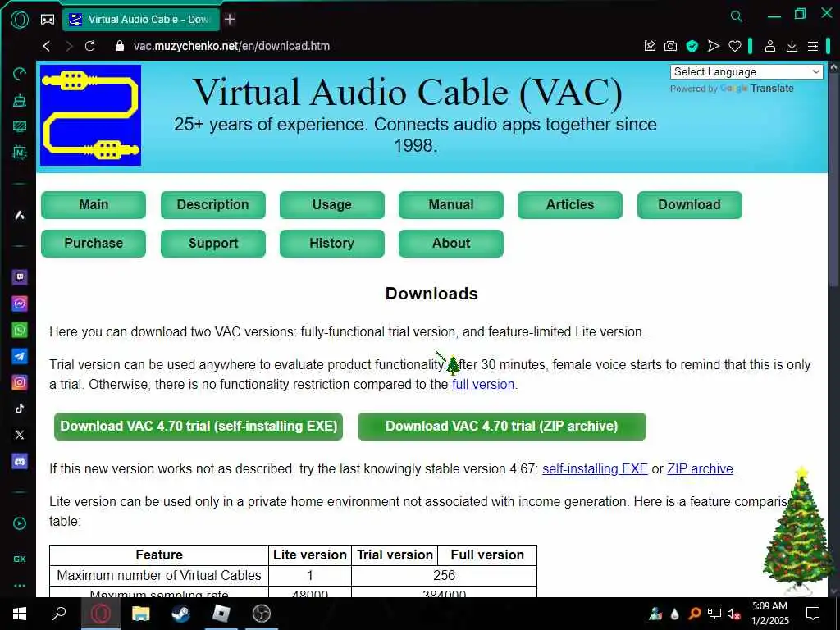Go back to the previous page

tap(47, 46)
